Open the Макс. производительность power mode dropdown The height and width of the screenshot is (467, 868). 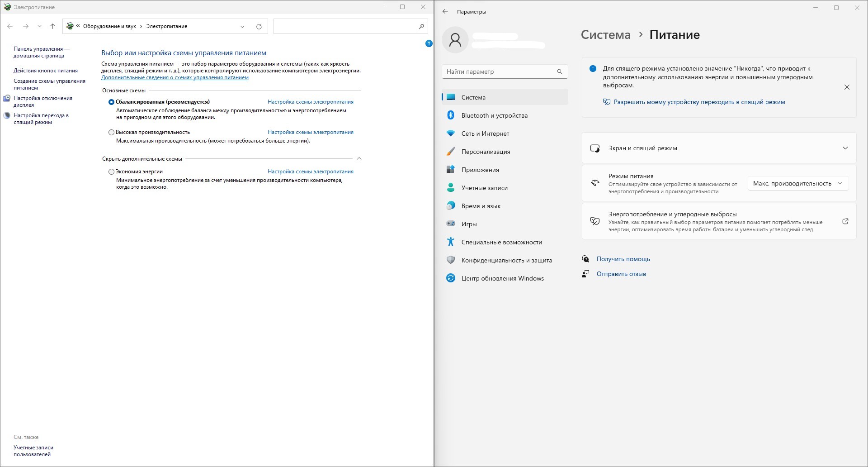[x=798, y=183]
